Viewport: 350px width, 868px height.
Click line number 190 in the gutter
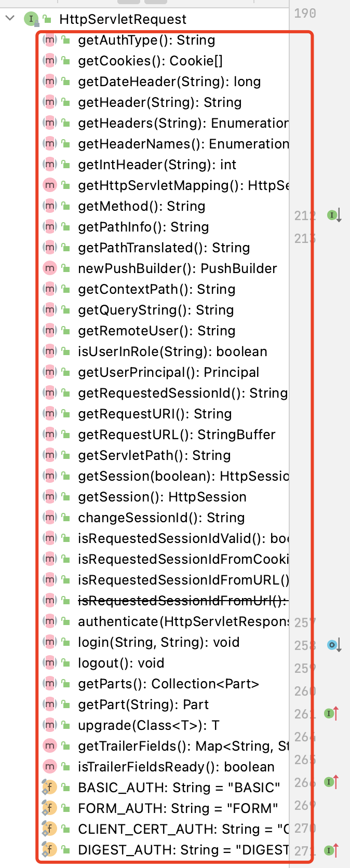305,13
